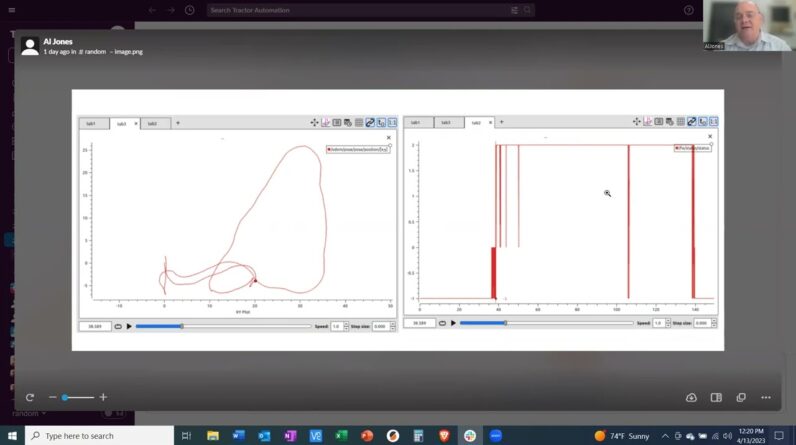This screenshot has width=796, height=445.
Task: Download the image using the download icon
Action: (x=691, y=397)
